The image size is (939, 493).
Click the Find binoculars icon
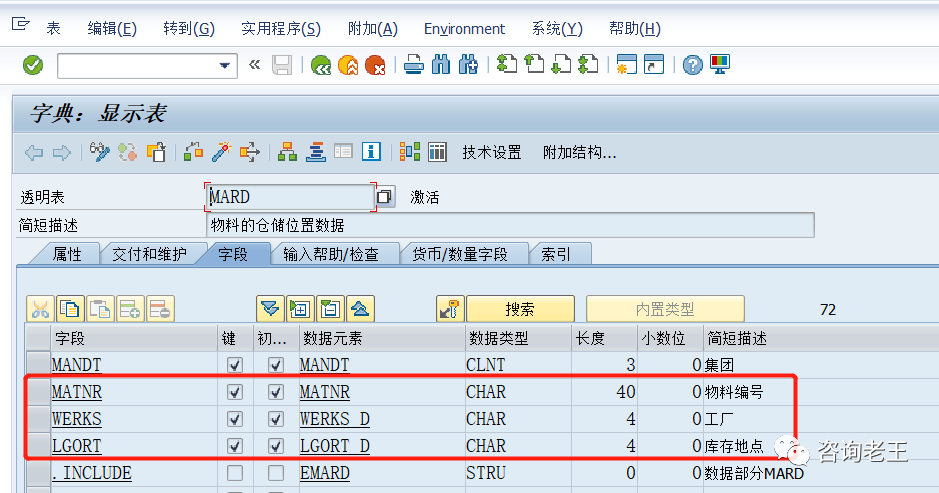(x=441, y=65)
